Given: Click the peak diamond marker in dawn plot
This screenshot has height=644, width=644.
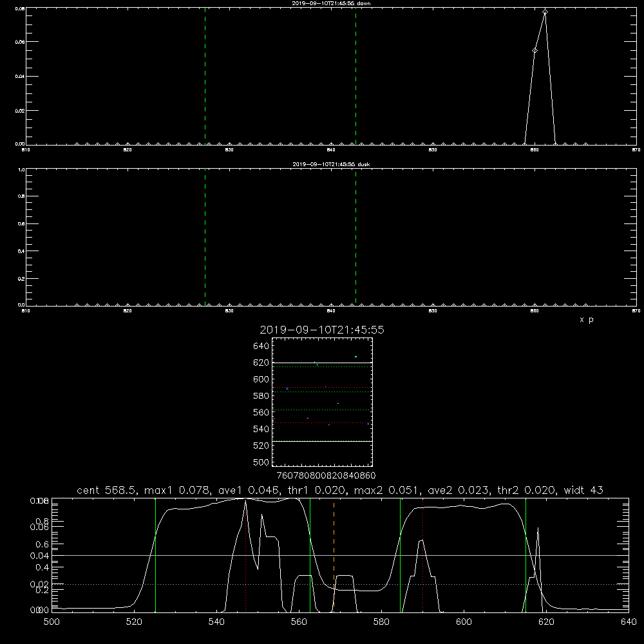Looking at the screenshot, I should tap(545, 12).
